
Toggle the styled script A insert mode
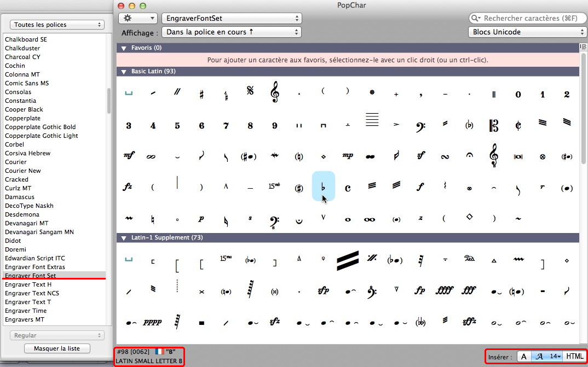pyautogui.click(x=539, y=357)
